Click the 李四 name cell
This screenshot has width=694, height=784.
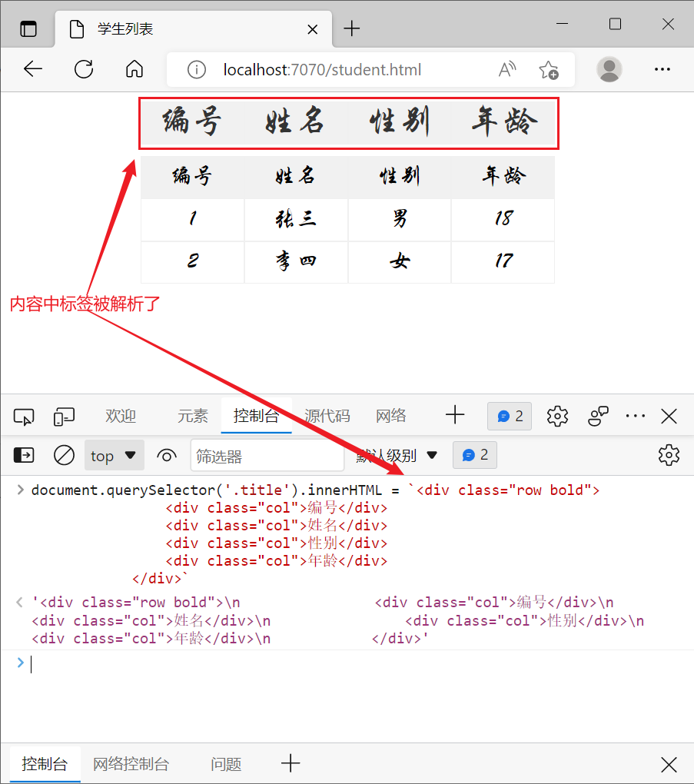pos(296,262)
